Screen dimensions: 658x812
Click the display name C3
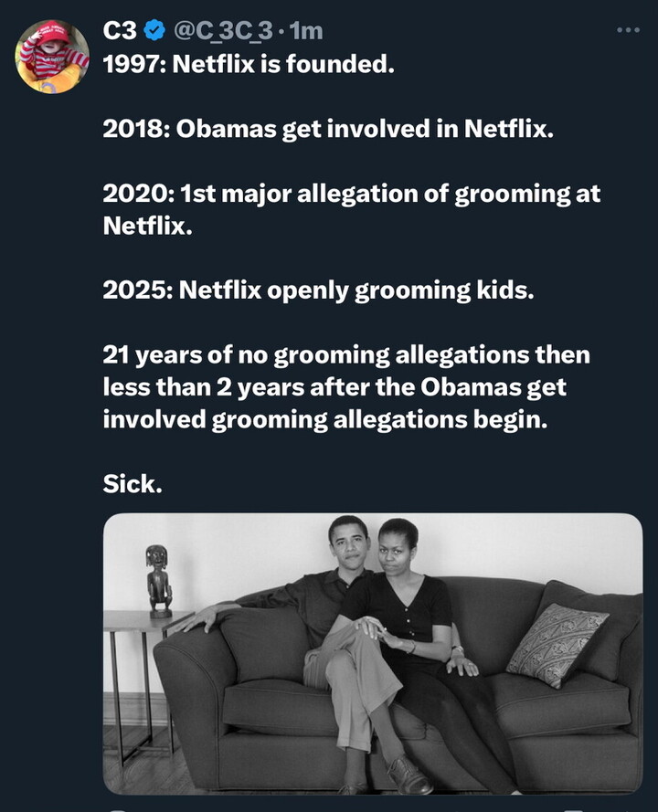[121, 31]
